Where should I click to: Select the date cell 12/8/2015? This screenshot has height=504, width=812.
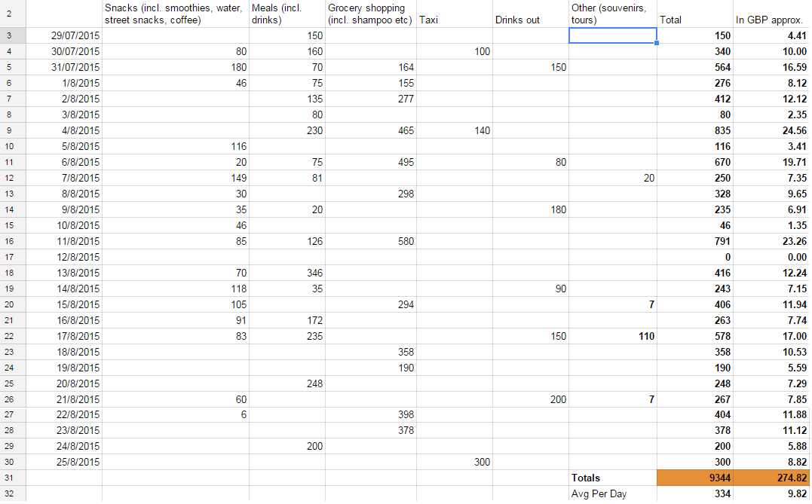coord(64,257)
